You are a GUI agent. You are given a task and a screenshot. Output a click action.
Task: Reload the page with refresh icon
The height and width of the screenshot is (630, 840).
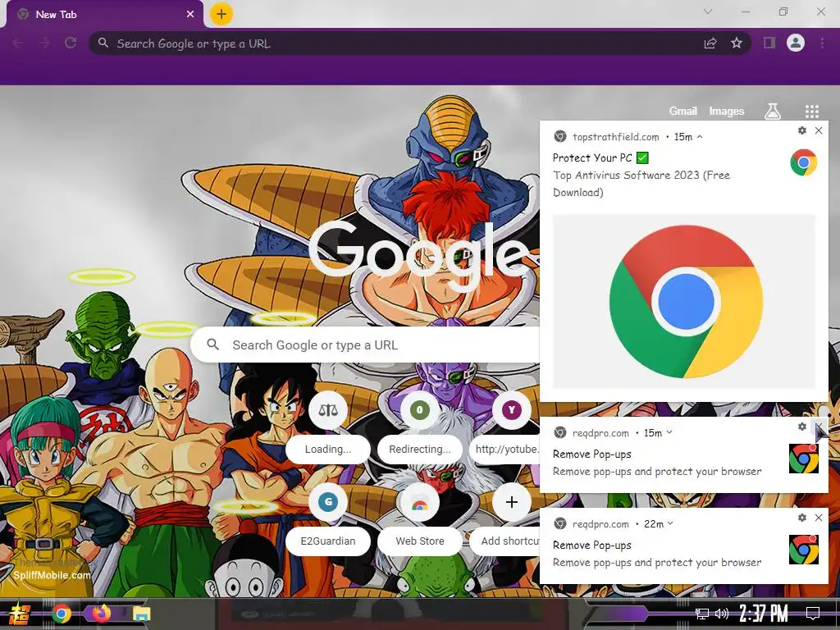(71, 43)
